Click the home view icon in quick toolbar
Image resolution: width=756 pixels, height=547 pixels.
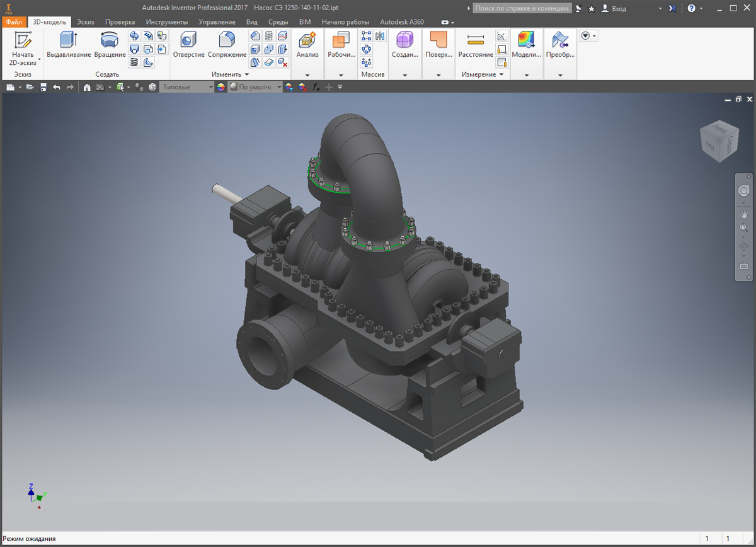87,88
